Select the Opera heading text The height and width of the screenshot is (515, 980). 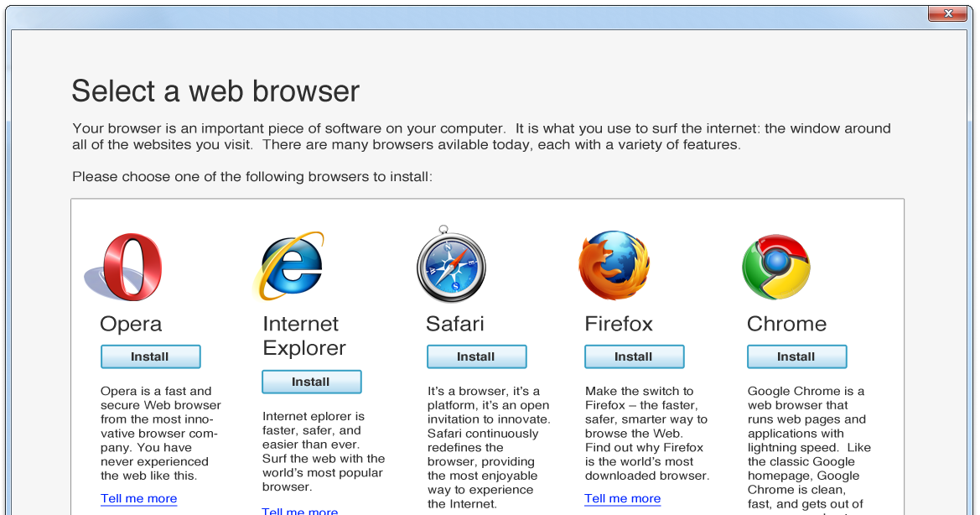pos(131,324)
